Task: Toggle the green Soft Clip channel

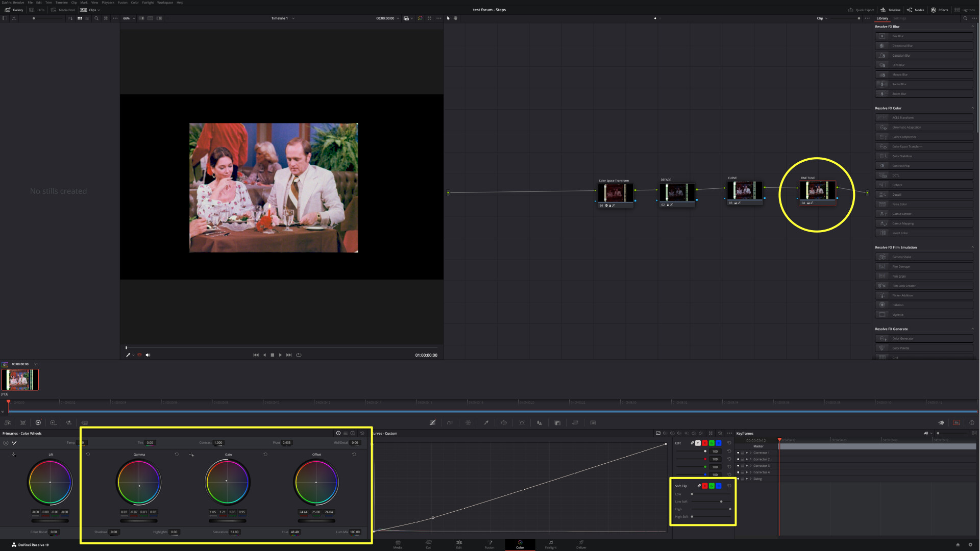Action: point(712,486)
